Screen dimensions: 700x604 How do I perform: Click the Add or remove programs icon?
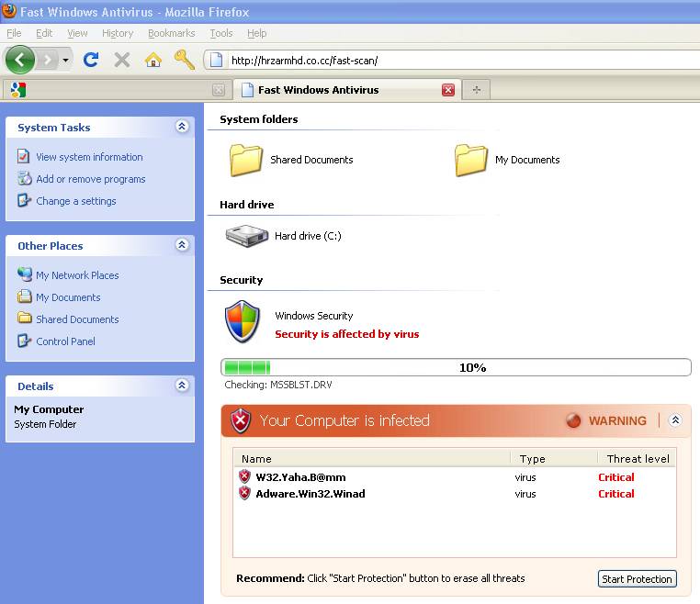click(x=25, y=178)
